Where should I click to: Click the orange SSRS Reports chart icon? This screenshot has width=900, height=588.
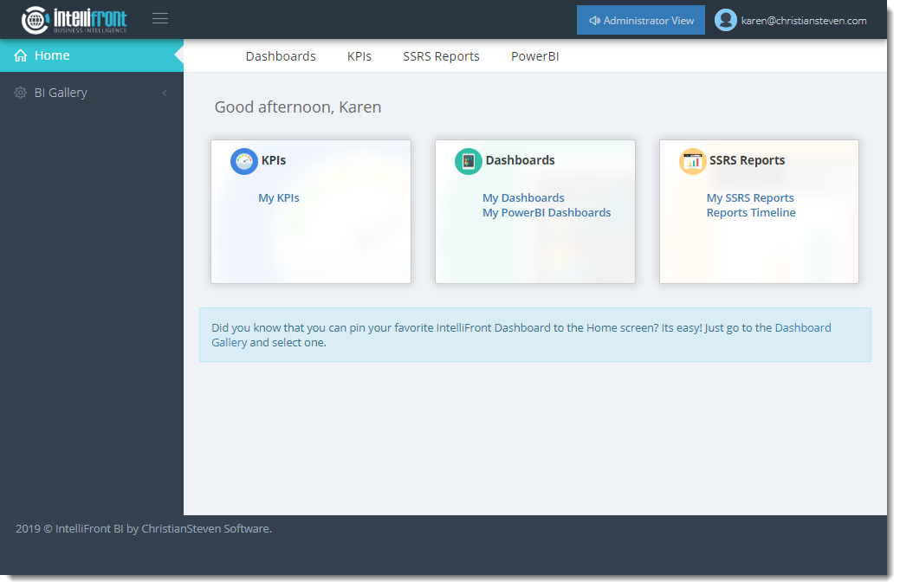692,161
